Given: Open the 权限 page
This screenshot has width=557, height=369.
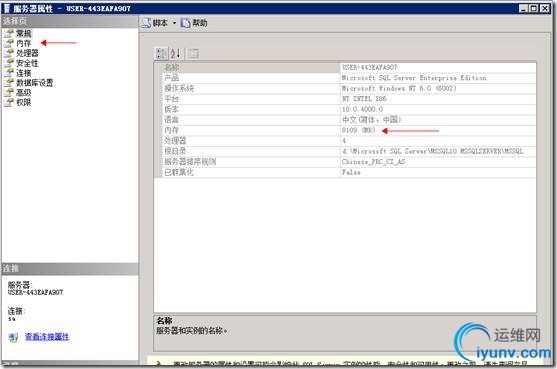Looking at the screenshot, I should pyautogui.click(x=24, y=103).
